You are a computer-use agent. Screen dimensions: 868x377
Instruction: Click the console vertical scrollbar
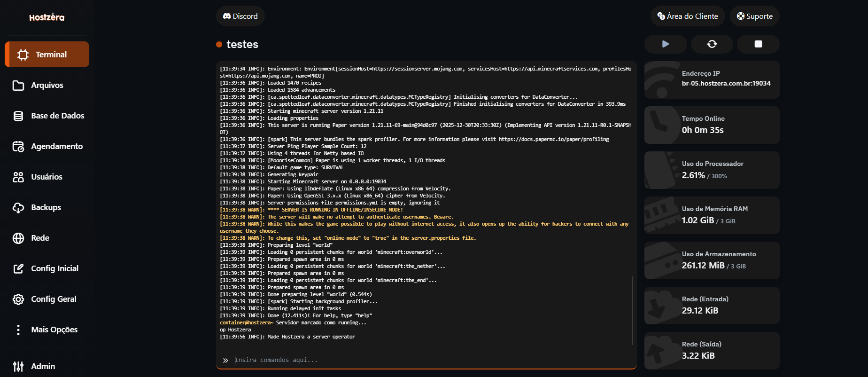(x=633, y=310)
